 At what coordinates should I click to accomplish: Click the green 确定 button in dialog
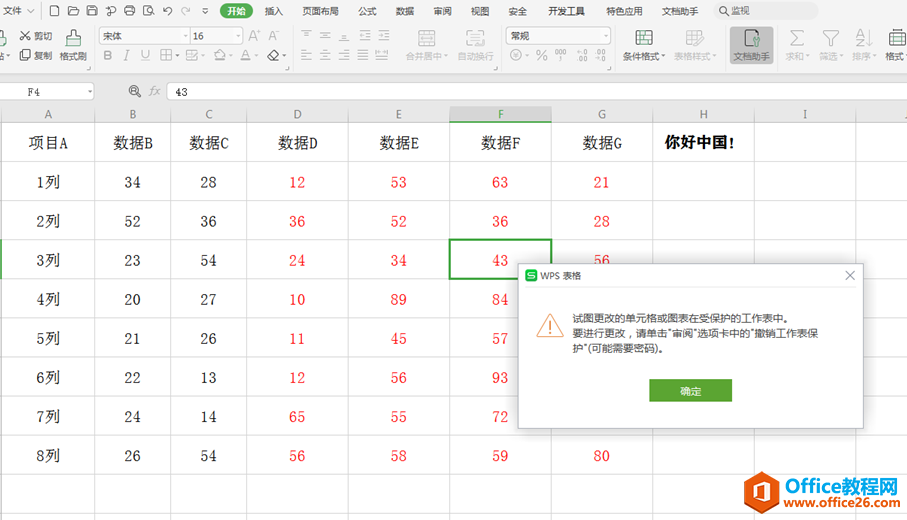coord(690,390)
